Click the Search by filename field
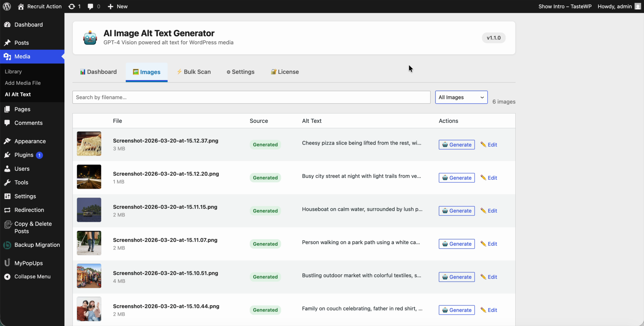Image resolution: width=644 pixels, height=326 pixels. coord(251,97)
